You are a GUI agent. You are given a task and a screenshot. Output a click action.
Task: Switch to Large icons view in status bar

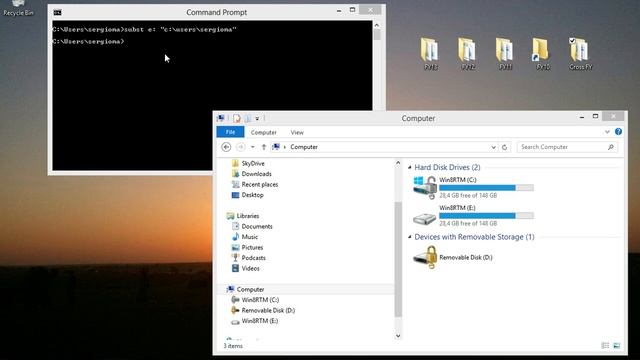pos(617,346)
